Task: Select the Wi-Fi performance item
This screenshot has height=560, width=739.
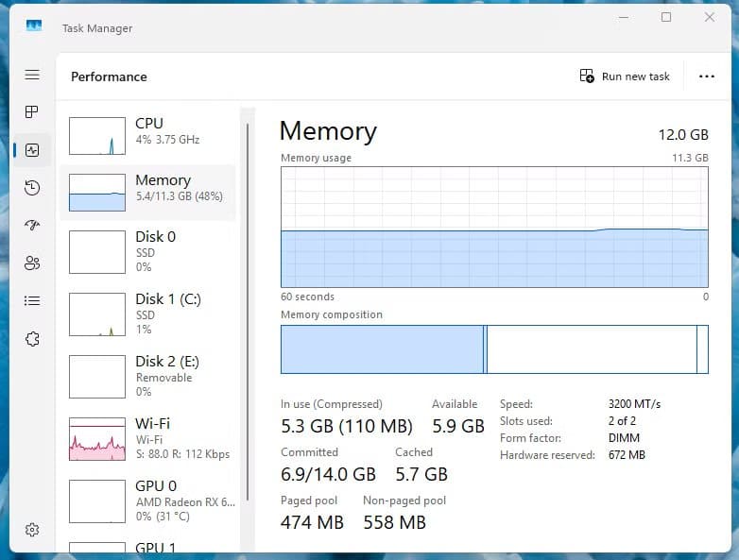Action: [x=148, y=438]
